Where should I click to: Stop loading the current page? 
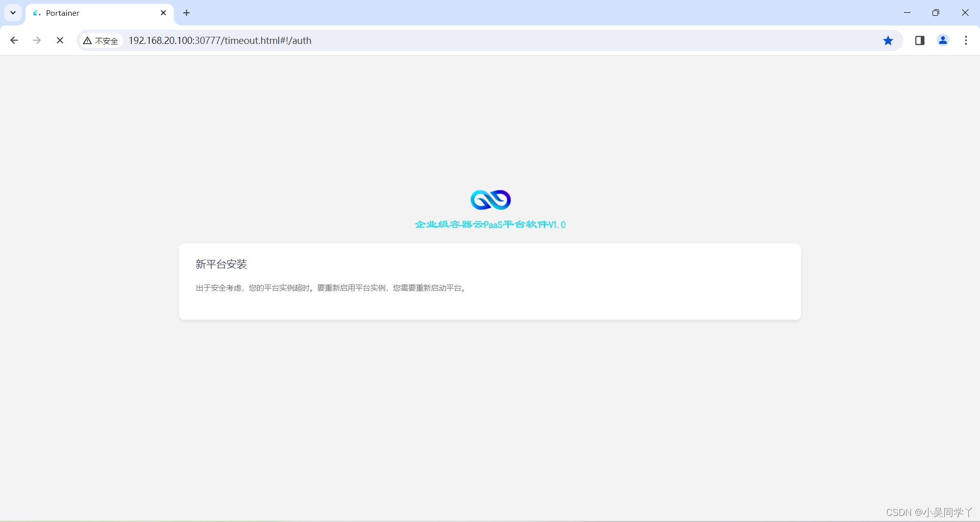(x=60, y=40)
